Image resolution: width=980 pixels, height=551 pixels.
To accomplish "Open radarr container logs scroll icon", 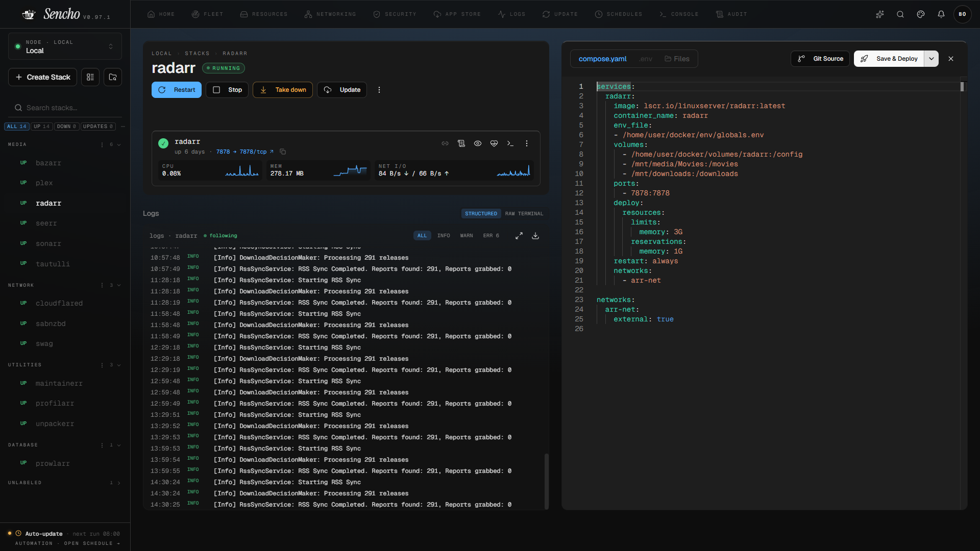I will coord(461,143).
